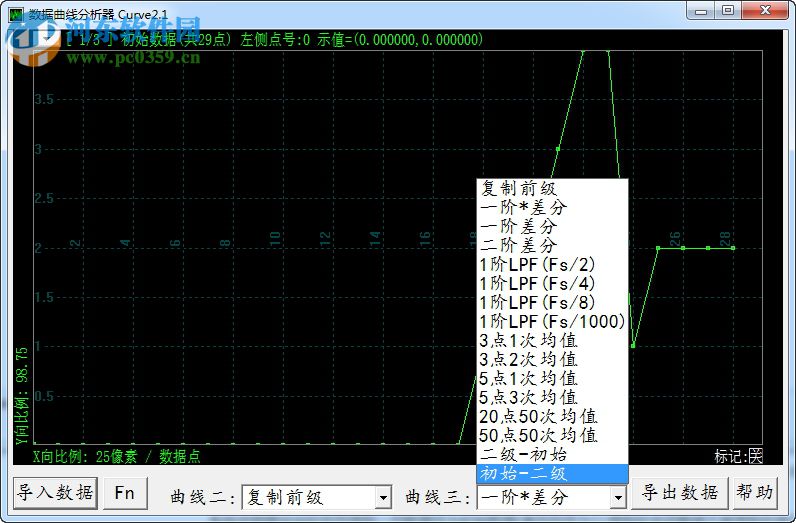Image resolution: width=796 pixels, height=523 pixels.
Task: Choose 1阶LPF(Fs/2) filter option
Action: (x=552, y=265)
